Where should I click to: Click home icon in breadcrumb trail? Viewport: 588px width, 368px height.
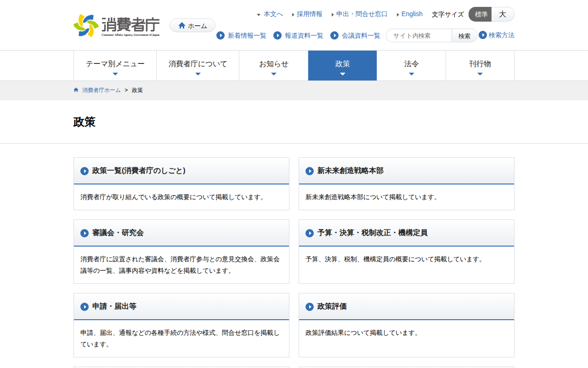coord(76,90)
